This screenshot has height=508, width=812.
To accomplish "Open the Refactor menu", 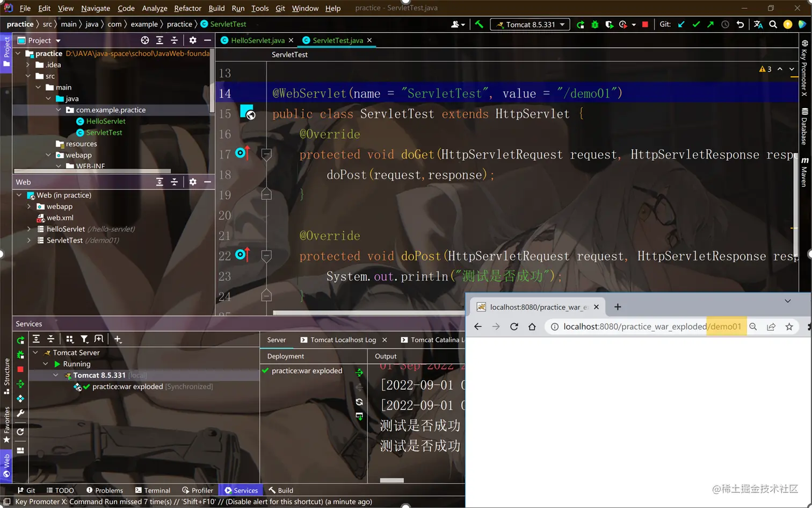I will tap(187, 8).
